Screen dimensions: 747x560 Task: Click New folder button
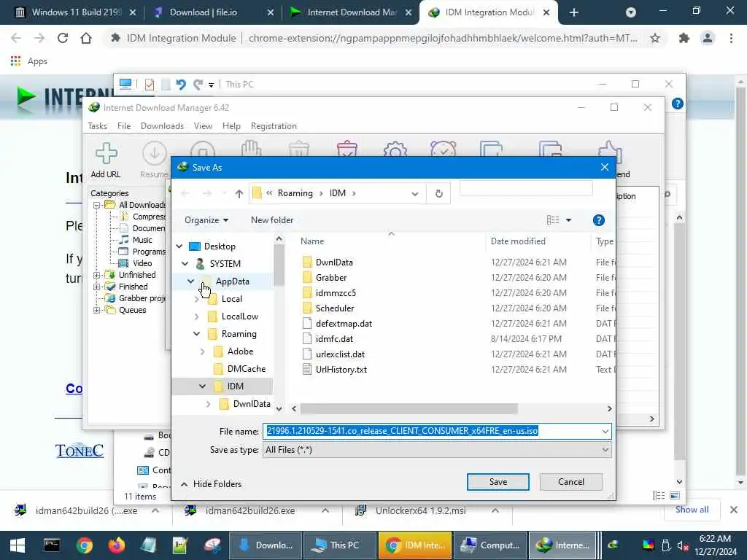click(272, 220)
